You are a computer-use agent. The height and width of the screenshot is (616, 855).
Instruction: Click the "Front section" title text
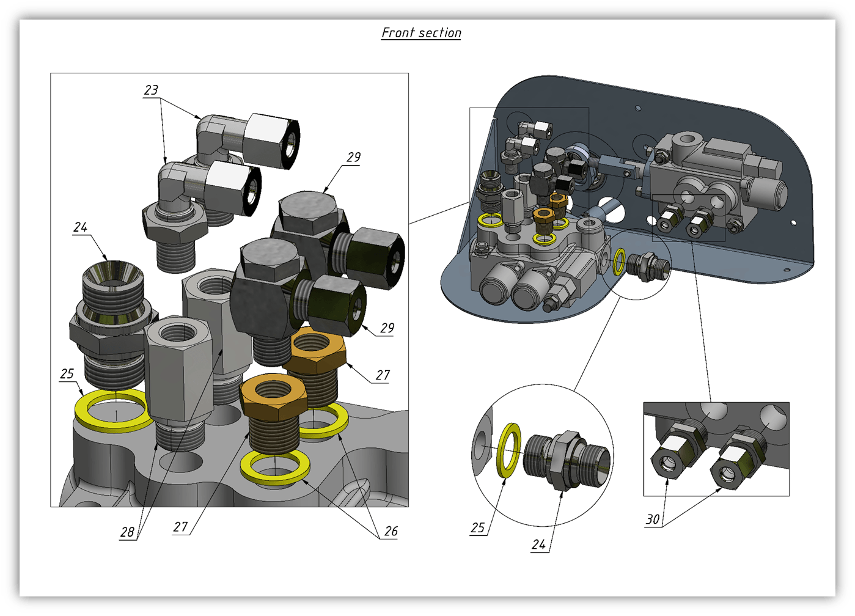pos(421,32)
